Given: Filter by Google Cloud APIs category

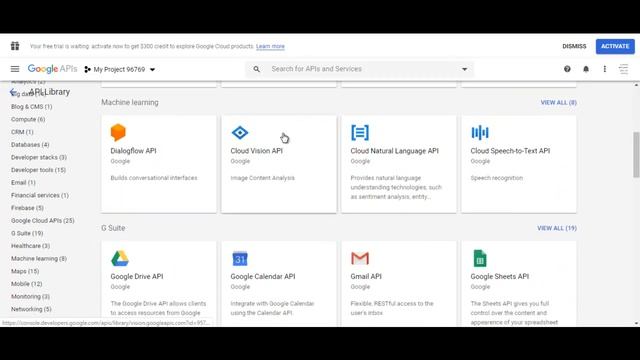Looking at the screenshot, I should (42, 220).
